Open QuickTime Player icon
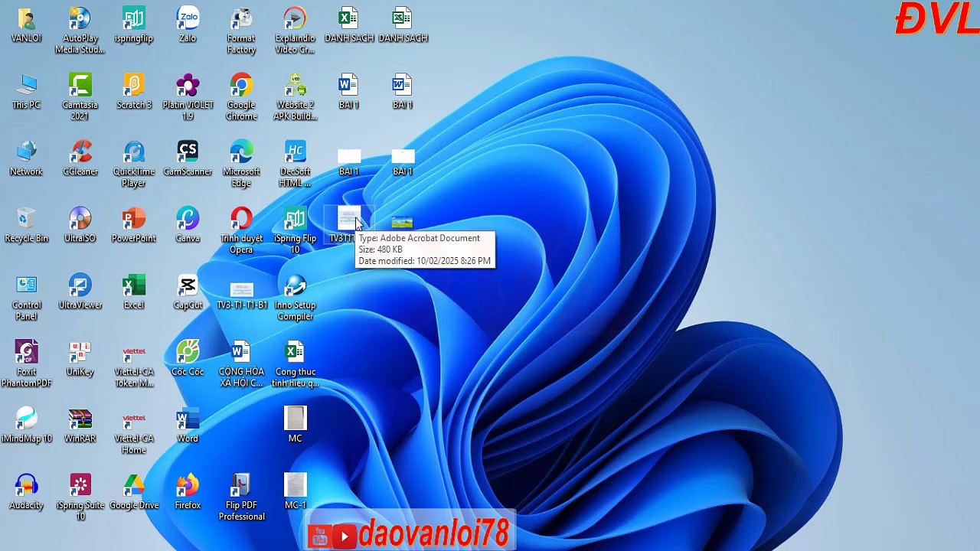 (134, 152)
